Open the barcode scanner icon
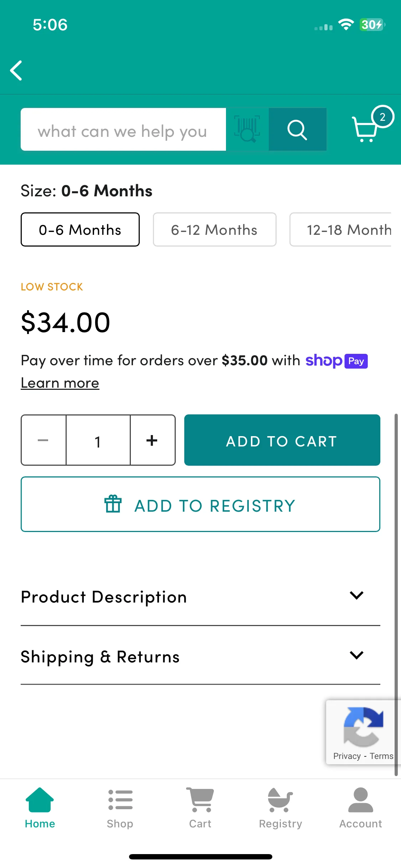The image size is (401, 868). tap(247, 129)
